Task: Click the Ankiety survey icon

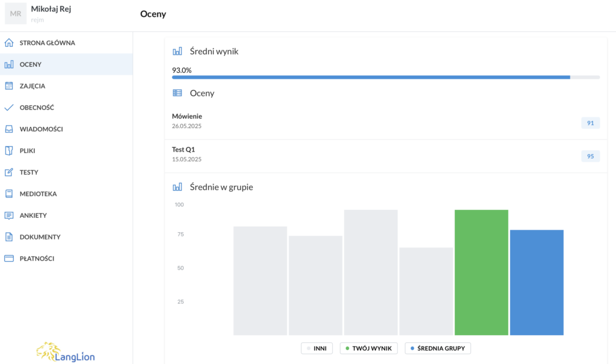Action: coord(9,215)
